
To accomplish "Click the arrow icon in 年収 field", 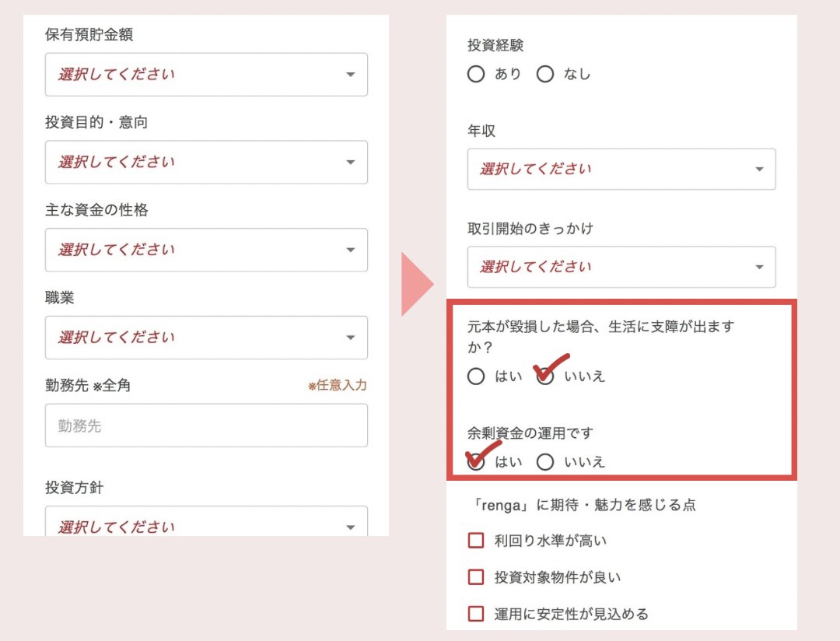I will point(759,170).
